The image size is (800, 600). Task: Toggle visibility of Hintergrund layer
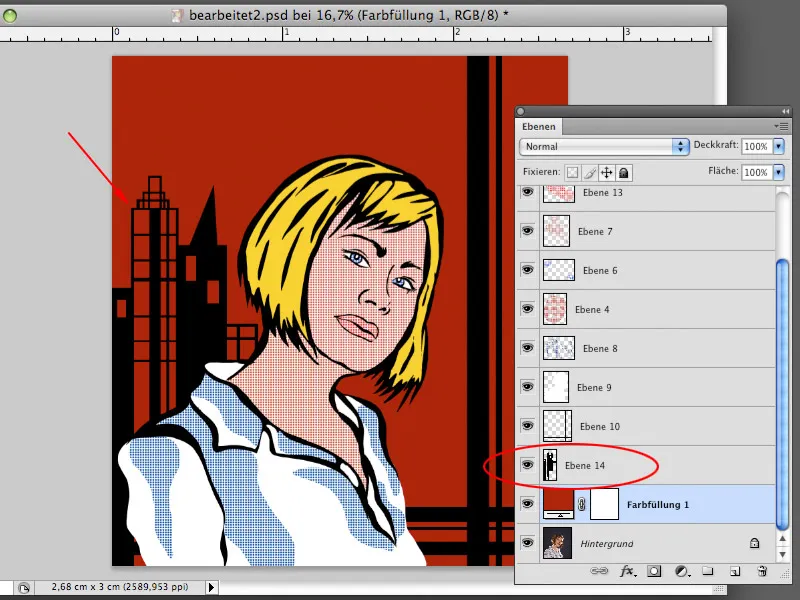(x=528, y=543)
